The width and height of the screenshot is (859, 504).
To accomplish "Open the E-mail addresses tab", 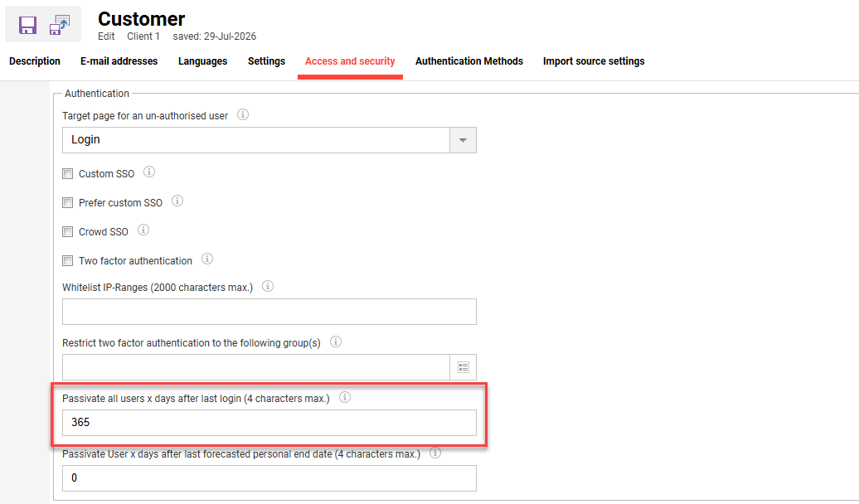I will [x=119, y=61].
